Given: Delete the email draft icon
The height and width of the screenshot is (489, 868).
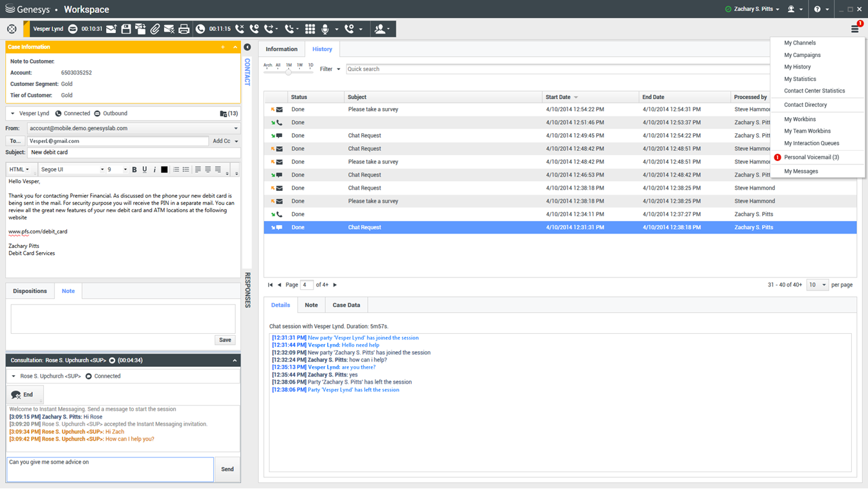Looking at the screenshot, I should point(169,29).
